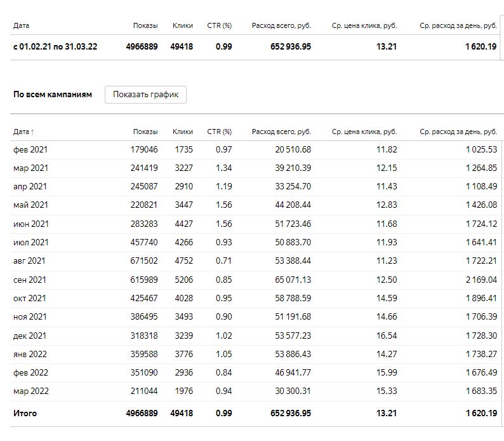The image size is (504, 441).
Task: Click the "Показать график" button
Action: click(x=145, y=95)
